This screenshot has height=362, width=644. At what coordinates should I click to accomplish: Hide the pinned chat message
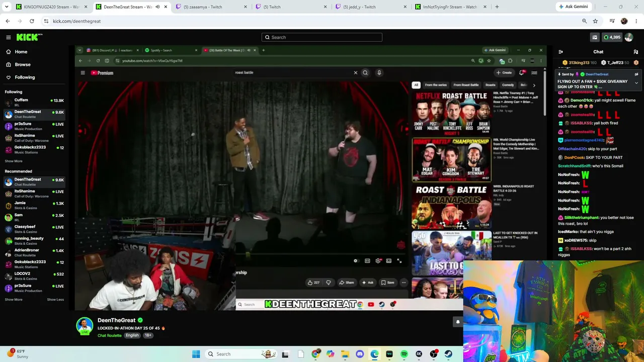[636, 74]
